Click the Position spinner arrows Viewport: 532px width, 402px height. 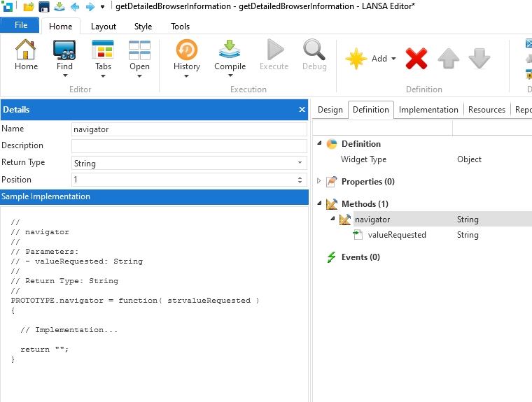300,180
